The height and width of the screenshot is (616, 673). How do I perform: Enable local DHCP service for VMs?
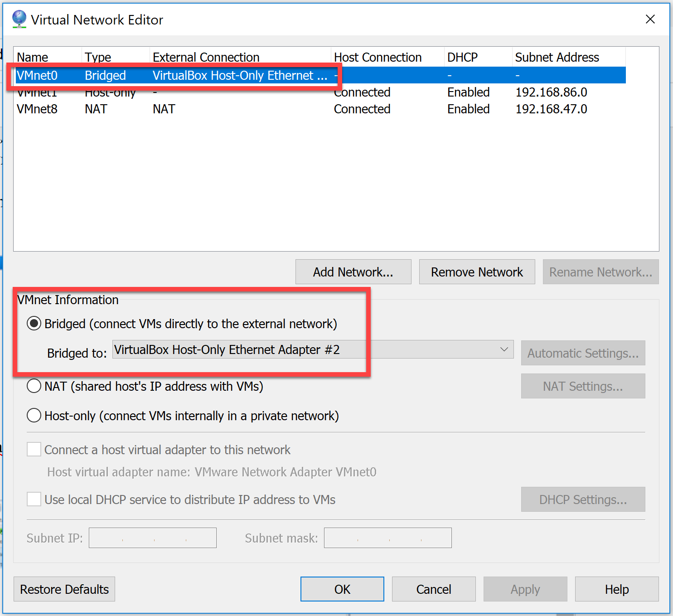[x=34, y=499]
